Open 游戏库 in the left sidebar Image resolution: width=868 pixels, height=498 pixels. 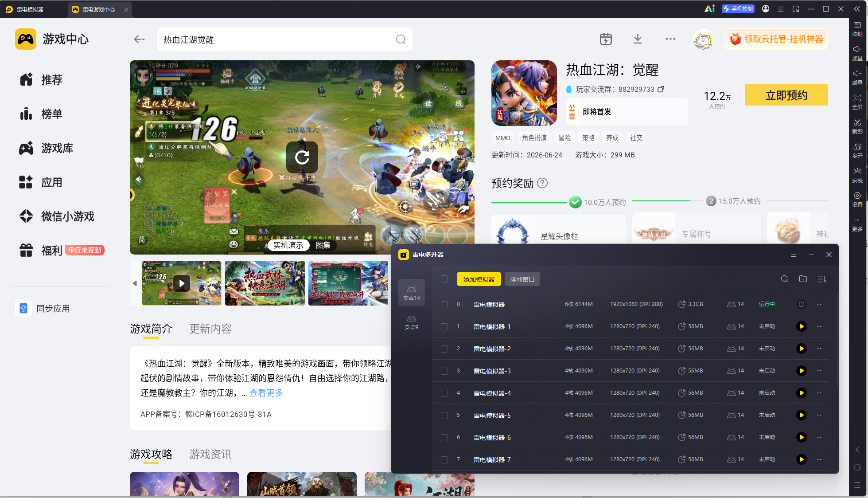tap(46, 148)
